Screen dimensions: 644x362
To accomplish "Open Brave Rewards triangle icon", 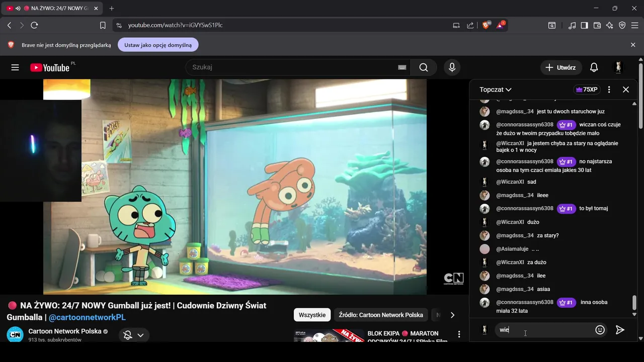I will pyautogui.click(x=501, y=25).
